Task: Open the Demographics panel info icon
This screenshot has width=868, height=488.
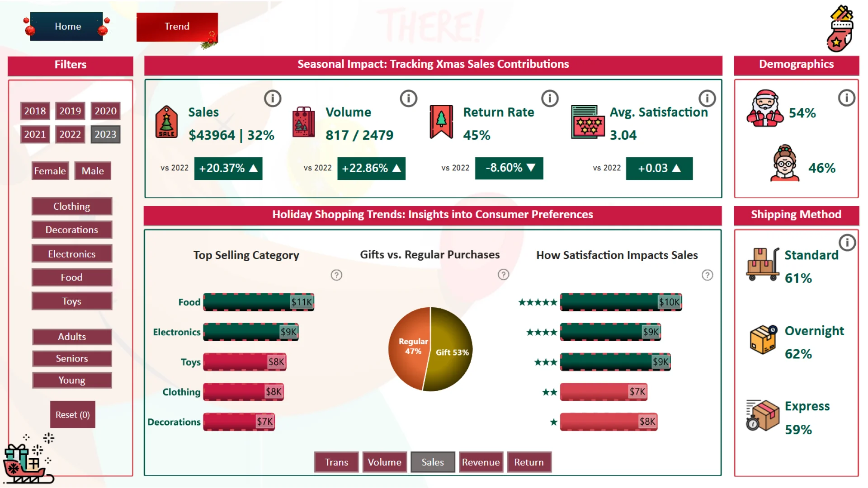Action: (x=847, y=98)
